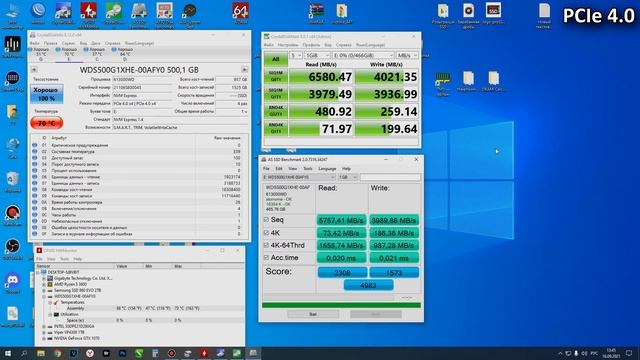
Task: Toggle the 4K checkbox in AS SSD Benchmark
Action: pos(267,233)
